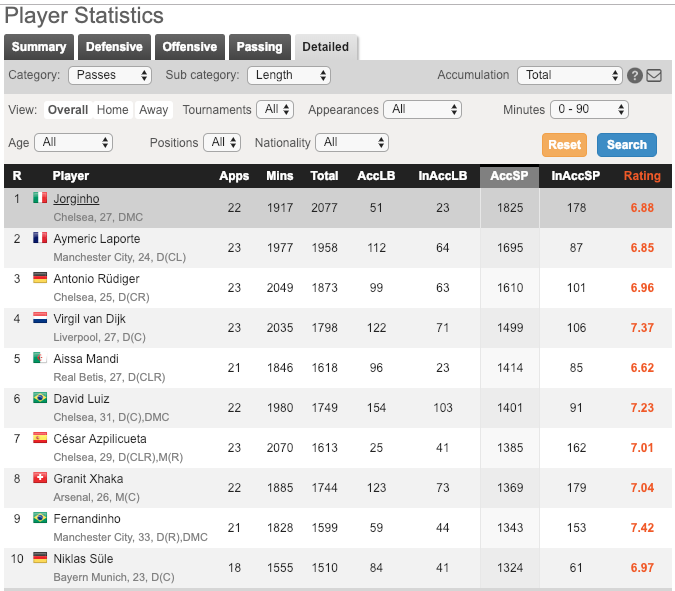Switch view to Home
Viewport: 675px width, 591px height.
[113, 110]
